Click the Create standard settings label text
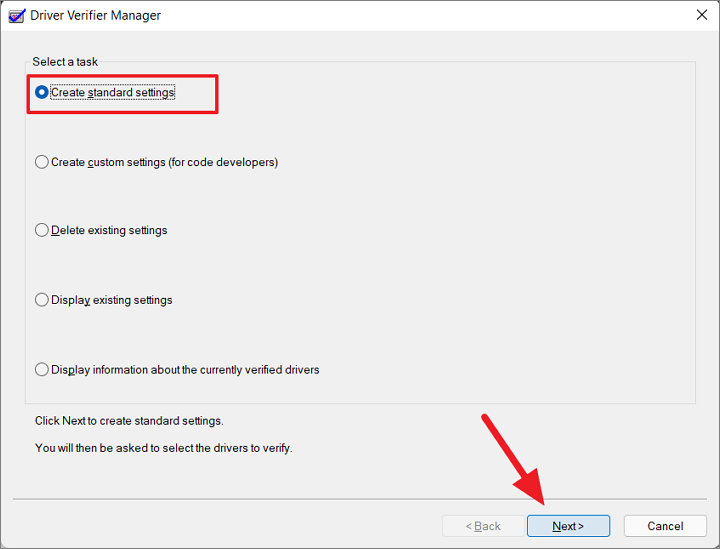 pyautogui.click(x=112, y=92)
